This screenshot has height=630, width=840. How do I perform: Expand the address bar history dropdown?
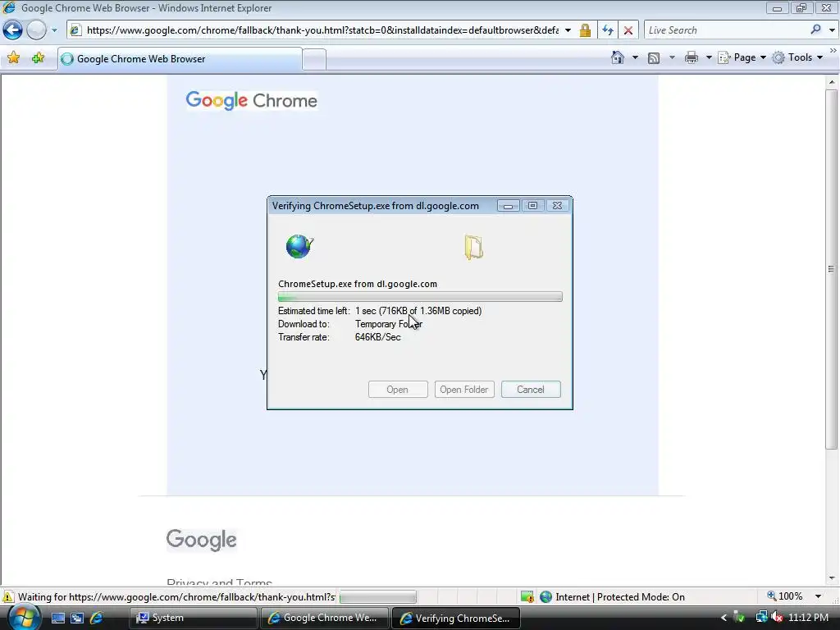(x=568, y=30)
